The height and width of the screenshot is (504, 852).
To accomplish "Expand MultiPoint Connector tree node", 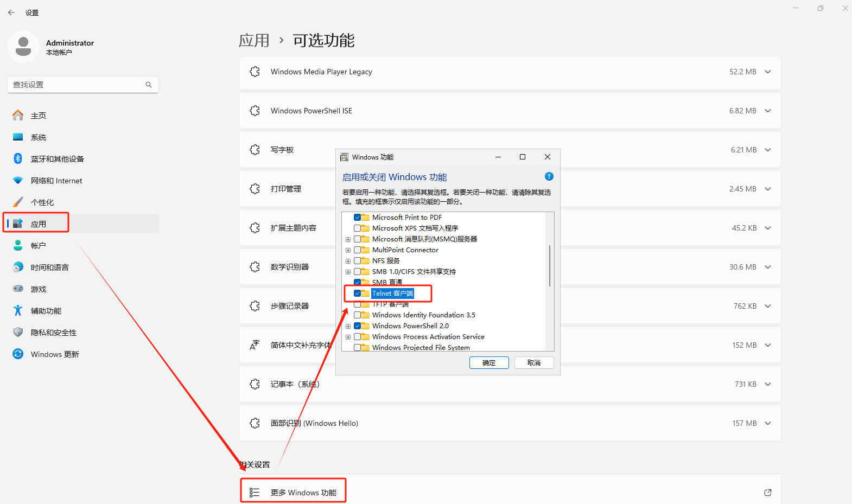I will (348, 250).
